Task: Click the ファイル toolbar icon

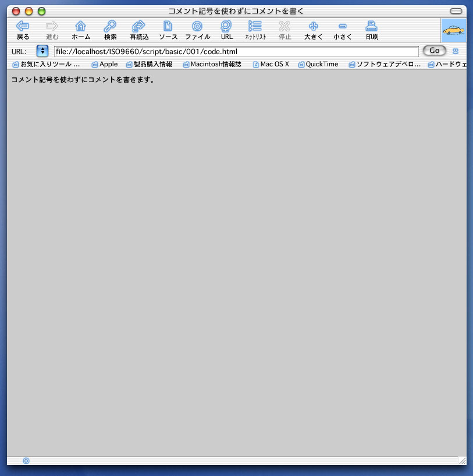Action: point(197,30)
